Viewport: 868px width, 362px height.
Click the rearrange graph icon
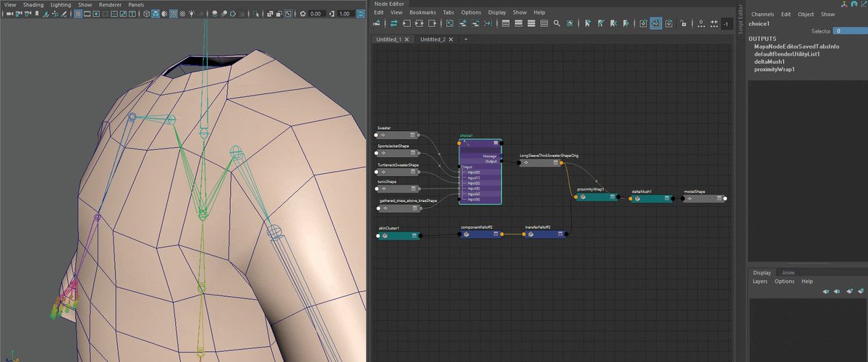[488, 23]
